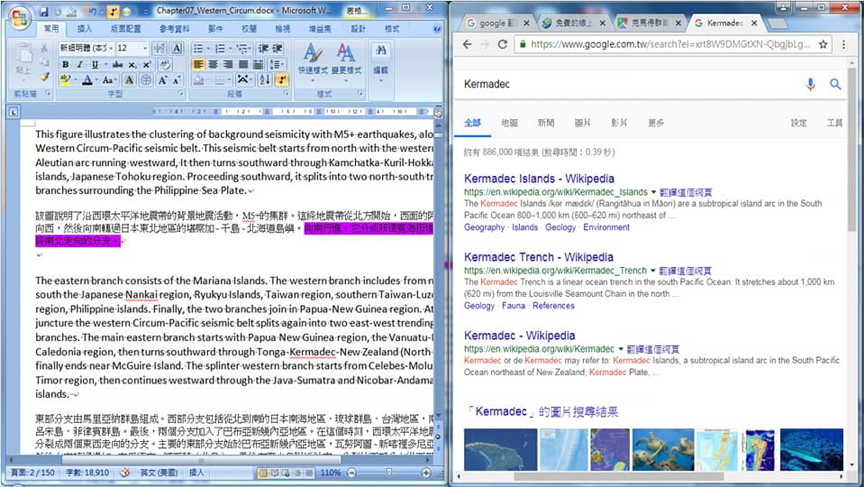Screen dimensions: 864x487
Task: Apply underline formatting in Word
Action: [x=95, y=64]
